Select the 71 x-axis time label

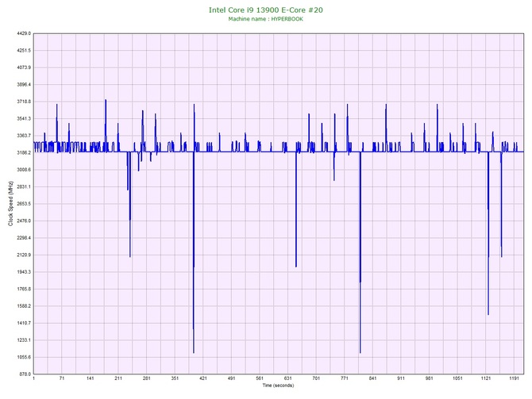click(x=62, y=378)
